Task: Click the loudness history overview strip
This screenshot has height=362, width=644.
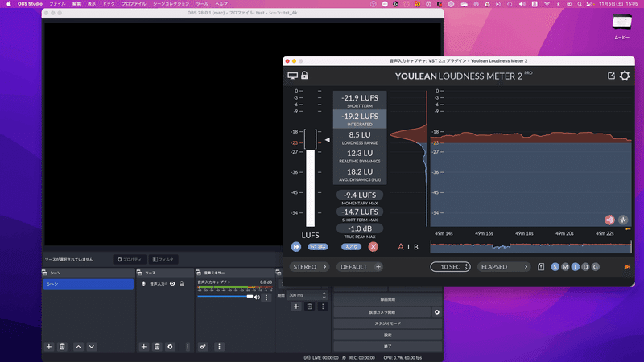Action: (x=530, y=247)
